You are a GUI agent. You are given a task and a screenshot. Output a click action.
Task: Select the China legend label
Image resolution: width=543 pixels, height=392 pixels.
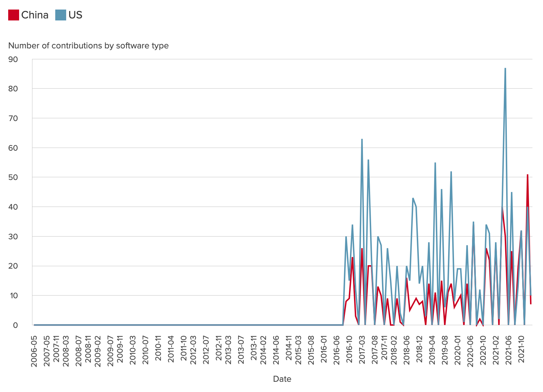coord(35,15)
